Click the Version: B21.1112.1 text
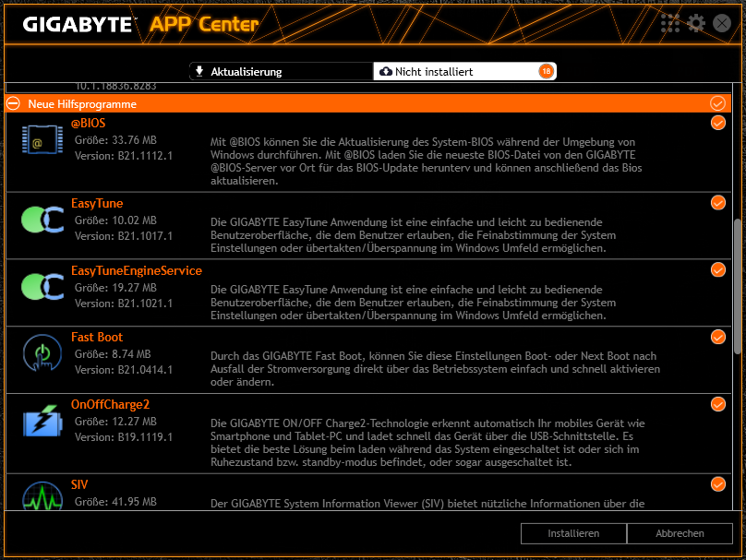 click(x=124, y=155)
